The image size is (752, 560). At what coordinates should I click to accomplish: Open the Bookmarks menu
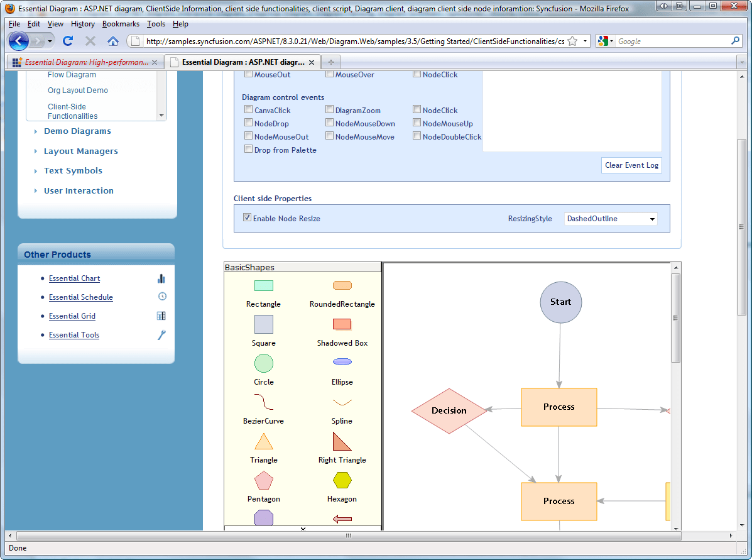click(x=121, y=24)
